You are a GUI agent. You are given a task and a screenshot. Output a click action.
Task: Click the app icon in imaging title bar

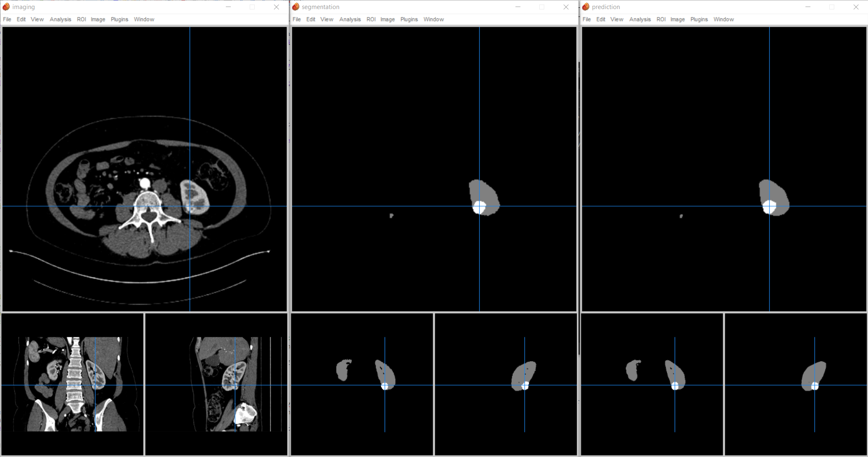tap(6, 7)
